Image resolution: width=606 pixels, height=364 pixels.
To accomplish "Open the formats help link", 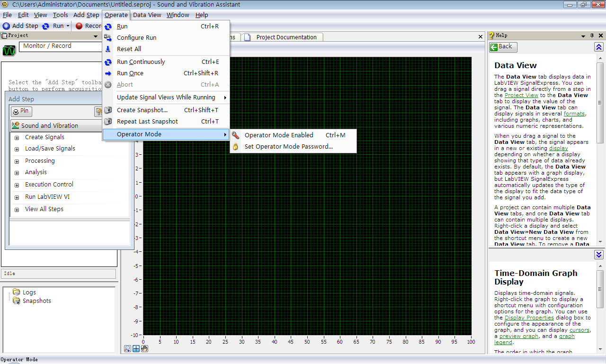I will click(x=574, y=114).
